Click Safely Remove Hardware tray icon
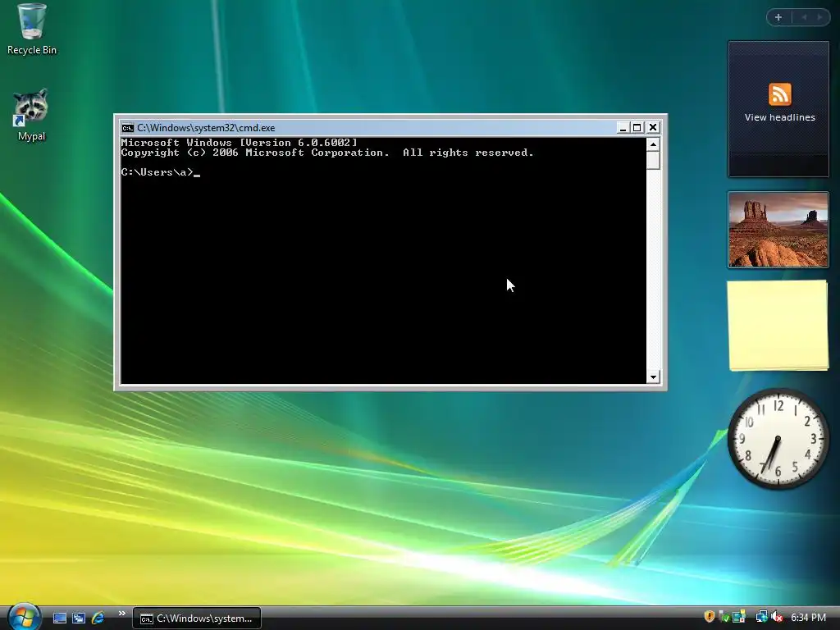The width and height of the screenshot is (840, 630). pos(724,617)
